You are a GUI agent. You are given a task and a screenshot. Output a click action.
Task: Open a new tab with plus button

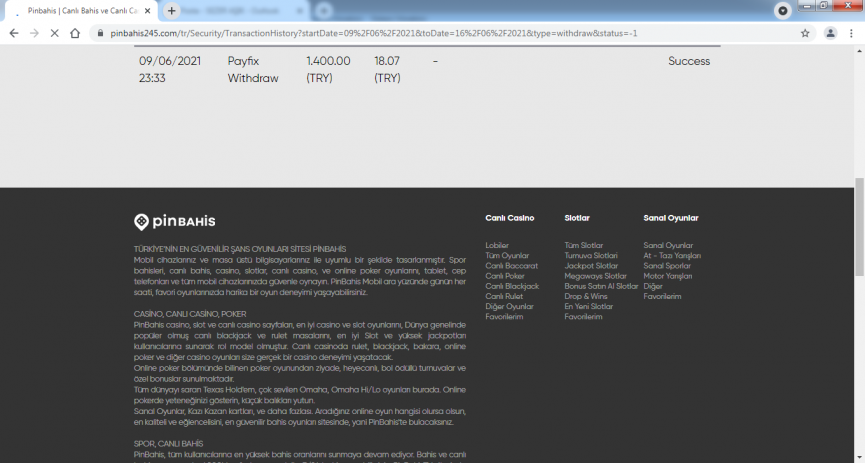pos(172,10)
